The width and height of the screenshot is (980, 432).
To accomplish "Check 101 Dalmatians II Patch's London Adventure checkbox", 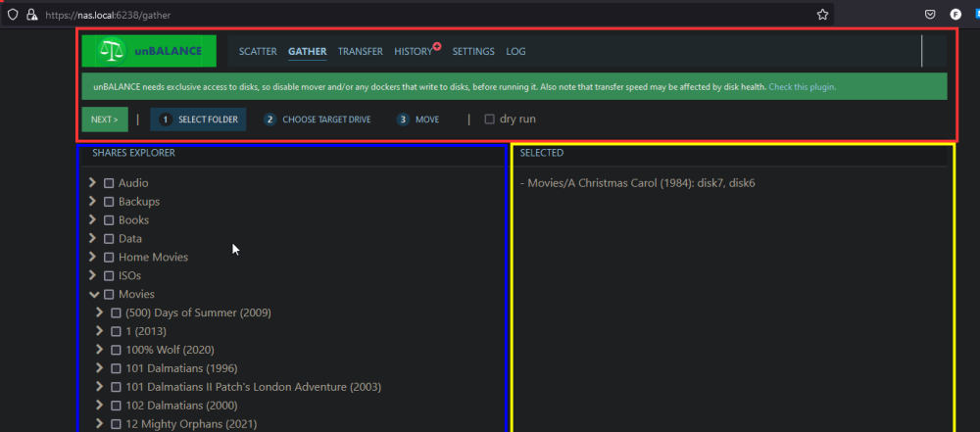I will 116,387.
